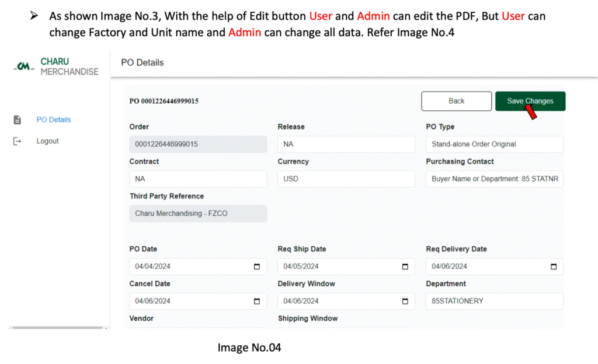Open the Delivery Window calendar icon
The height and width of the screenshot is (364, 598).
coord(405,302)
